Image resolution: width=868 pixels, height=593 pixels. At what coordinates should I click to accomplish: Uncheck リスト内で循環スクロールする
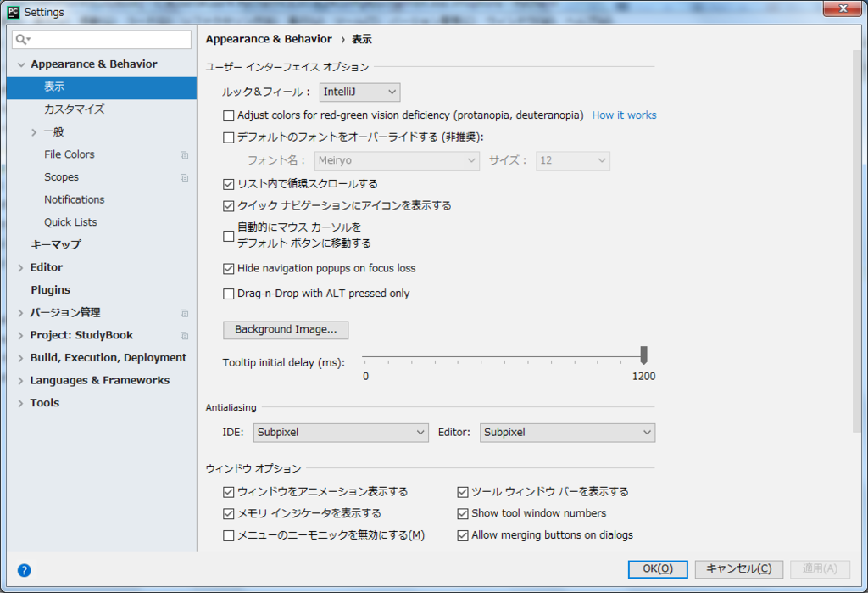point(228,184)
